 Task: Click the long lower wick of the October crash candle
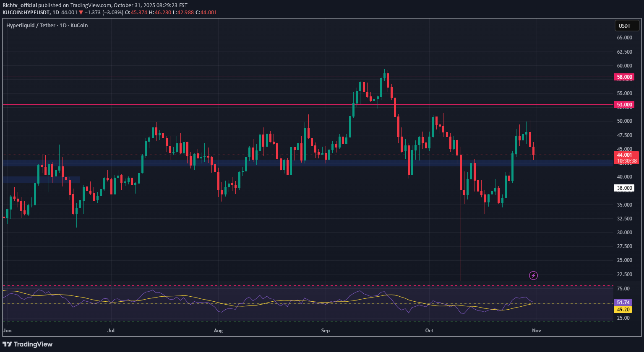461,243
